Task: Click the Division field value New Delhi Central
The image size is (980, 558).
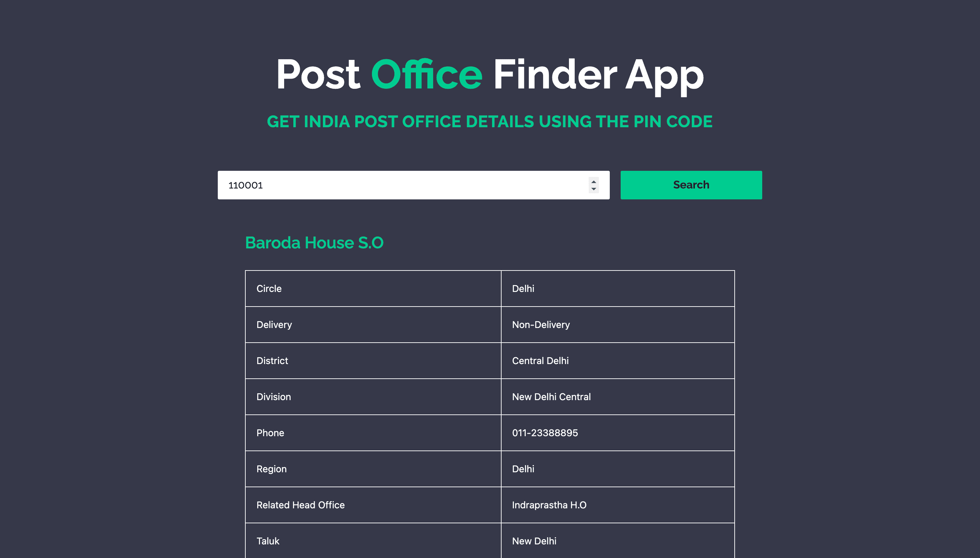Action: click(x=551, y=396)
